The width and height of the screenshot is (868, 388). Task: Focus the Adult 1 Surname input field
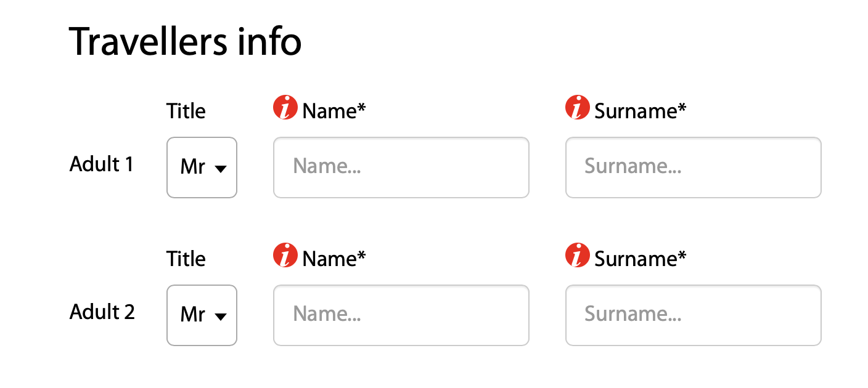pos(694,168)
